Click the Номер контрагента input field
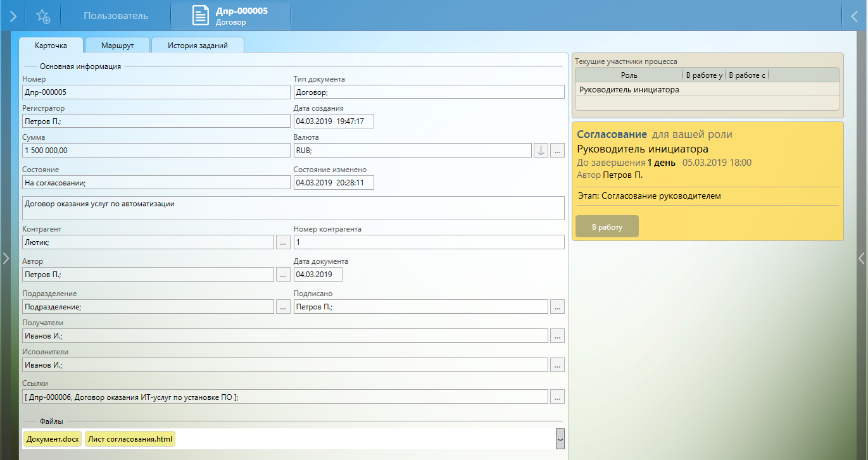This screenshot has width=868, height=460. 429,242
